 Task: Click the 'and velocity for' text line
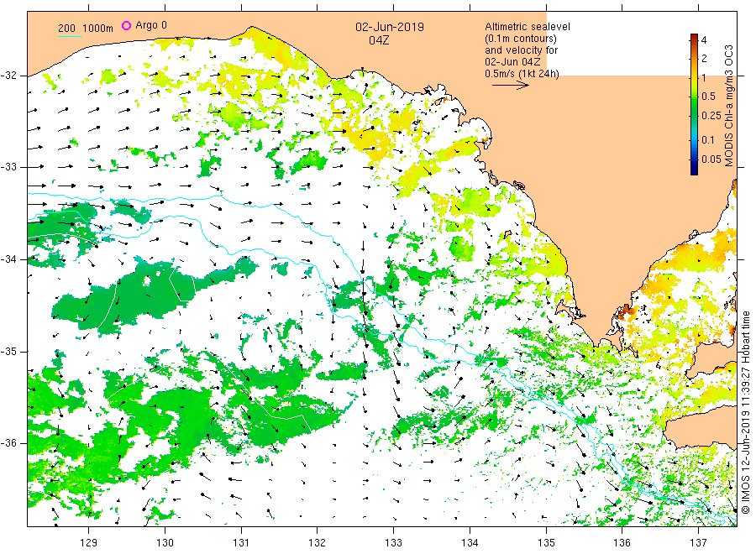pos(521,50)
